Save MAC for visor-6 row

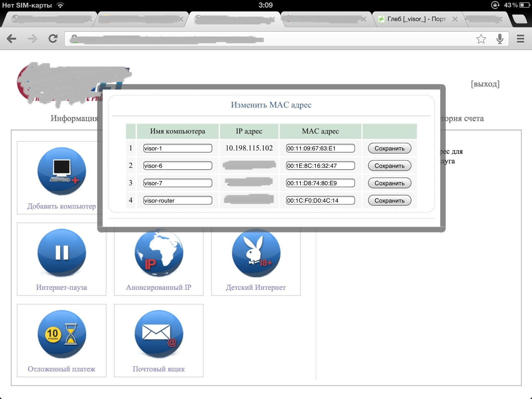coord(389,166)
